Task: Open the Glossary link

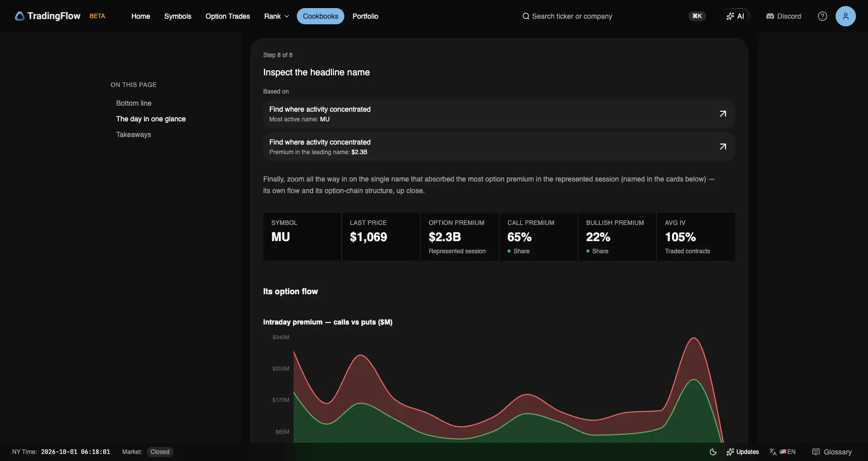Action: tap(832, 452)
